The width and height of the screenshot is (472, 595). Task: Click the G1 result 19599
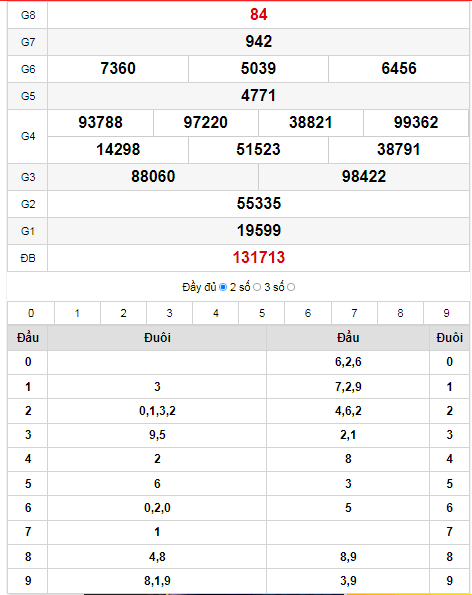click(259, 230)
